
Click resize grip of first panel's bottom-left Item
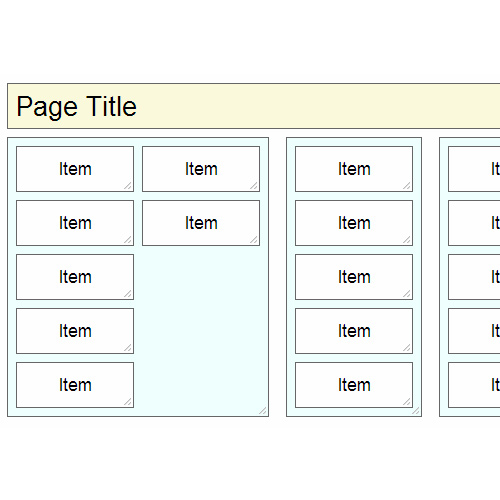pos(128,402)
